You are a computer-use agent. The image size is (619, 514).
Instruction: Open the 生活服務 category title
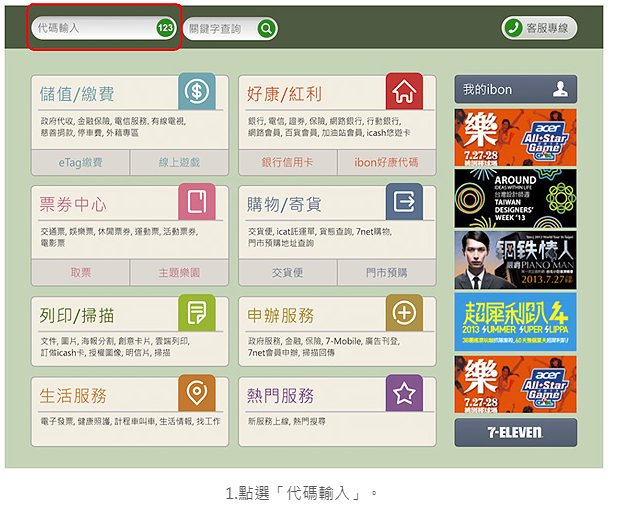click(x=73, y=396)
